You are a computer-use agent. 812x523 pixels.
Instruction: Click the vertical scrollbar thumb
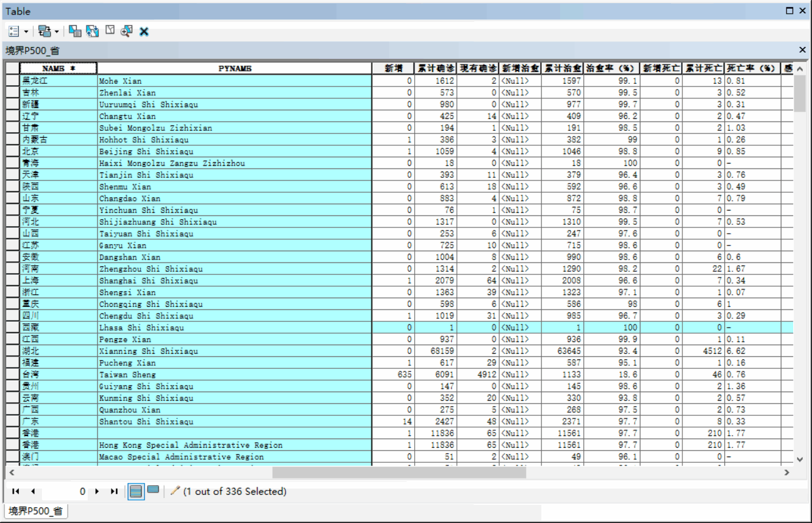click(x=799, y=93)
